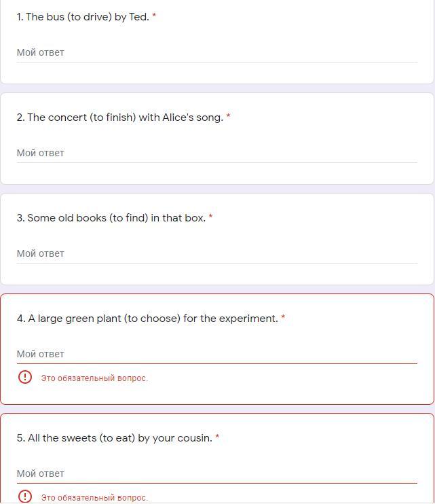Click required-question error text under question 4
Image resolution: width=435 pixels, height=504 pixels.
tap(94, 378)
